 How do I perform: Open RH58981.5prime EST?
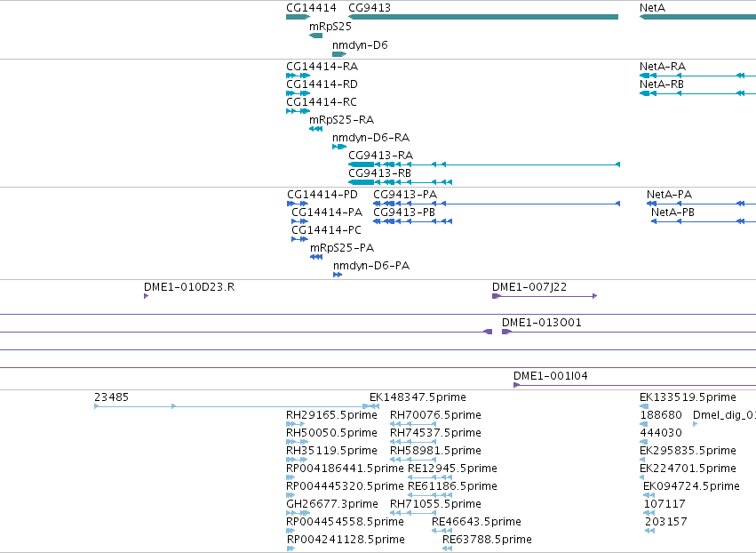435,451
